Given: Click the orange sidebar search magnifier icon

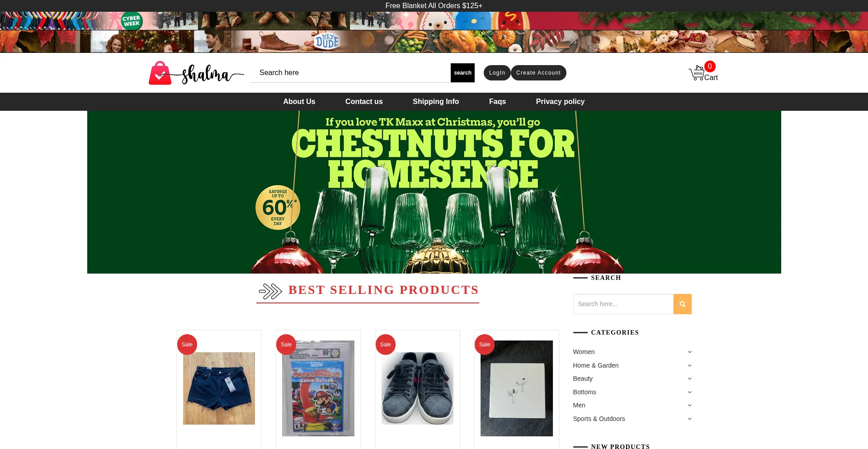Looking at the screenshot, I should [x=682, y=304].
